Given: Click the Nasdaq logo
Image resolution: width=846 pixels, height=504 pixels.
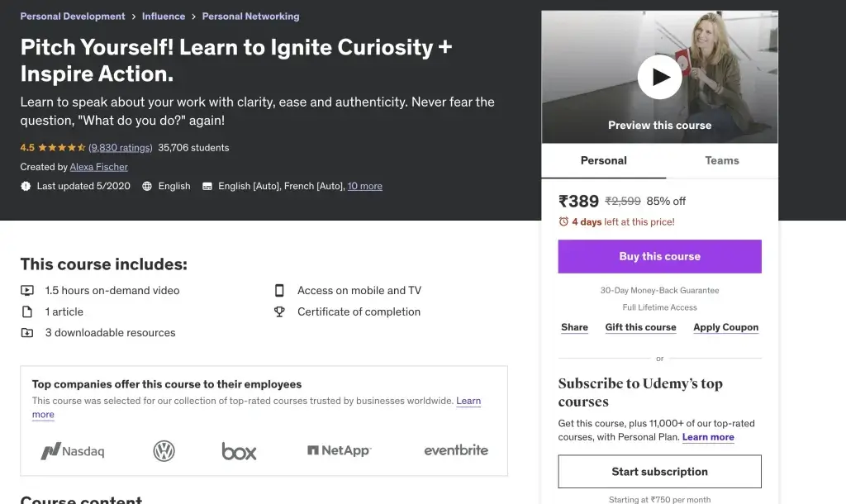Looking at the screenshot, I should click(73, 451).
